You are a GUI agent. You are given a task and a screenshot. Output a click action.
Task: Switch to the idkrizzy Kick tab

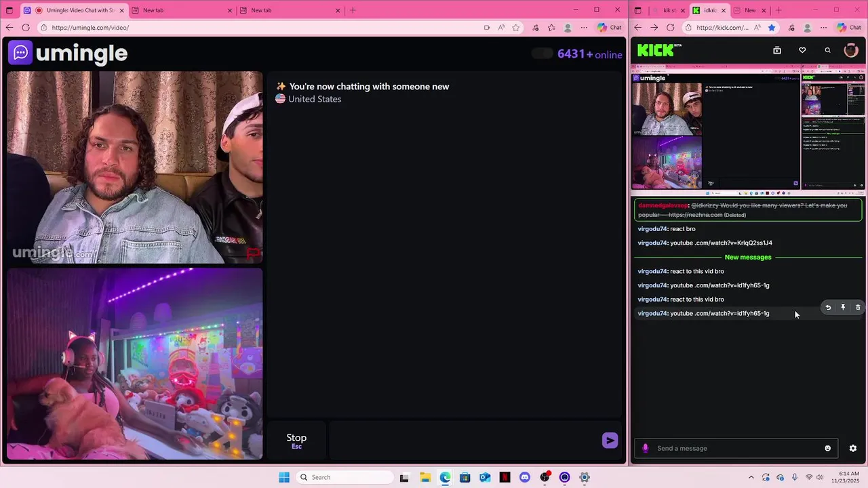point(709,10)
